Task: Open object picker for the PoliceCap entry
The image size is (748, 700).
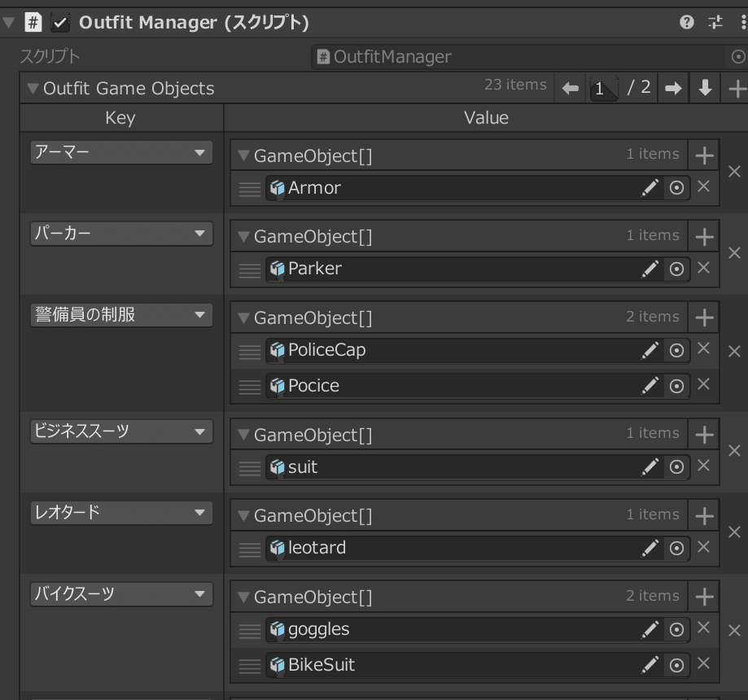Action: pos(676,351)
